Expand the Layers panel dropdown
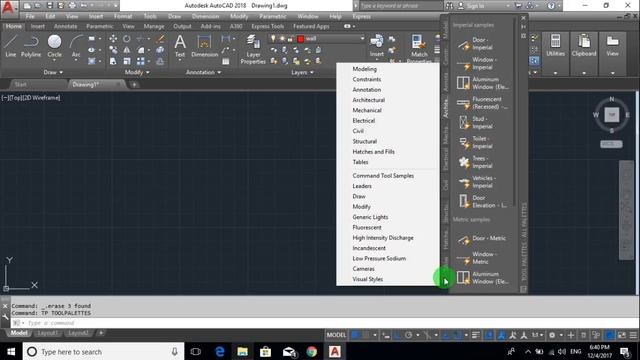 (302, 72)
